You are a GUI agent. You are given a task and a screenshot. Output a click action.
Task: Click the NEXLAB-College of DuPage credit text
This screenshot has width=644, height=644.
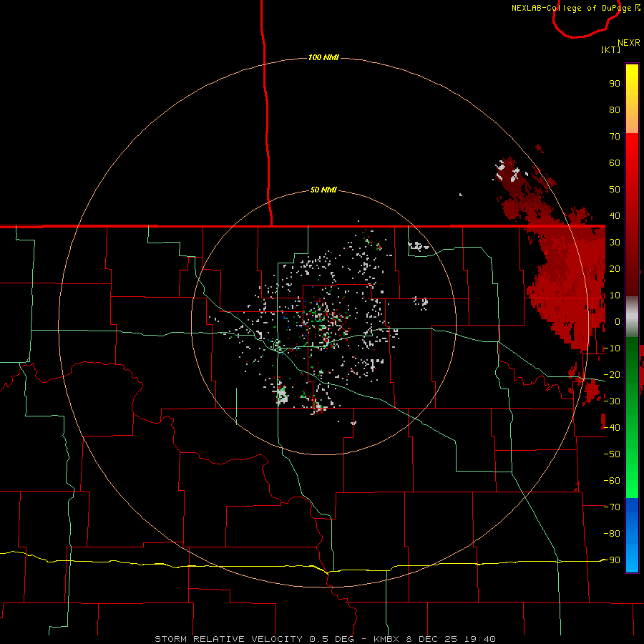point(576,8)
